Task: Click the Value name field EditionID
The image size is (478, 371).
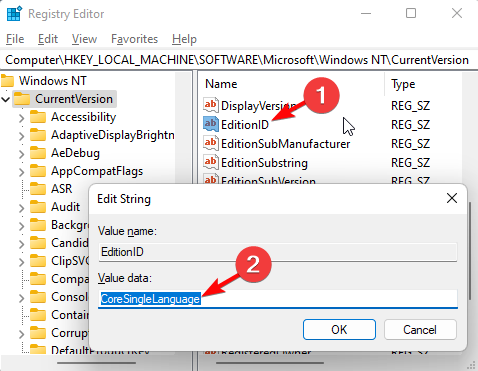Action: (278, 252)
